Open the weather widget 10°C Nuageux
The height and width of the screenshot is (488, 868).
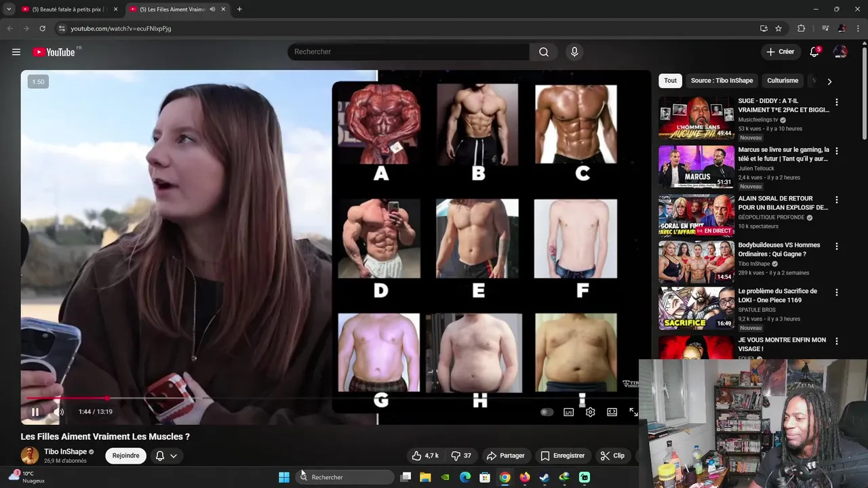pos(27,477)
